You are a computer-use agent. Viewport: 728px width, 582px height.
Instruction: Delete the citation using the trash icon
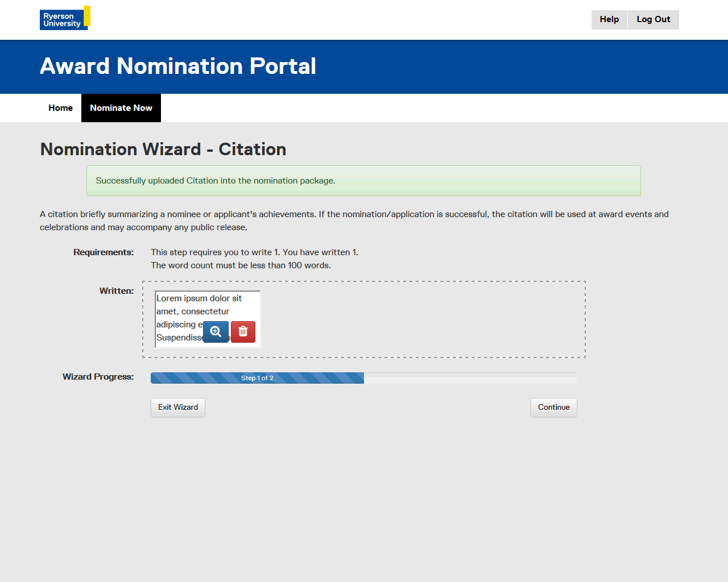(243, 332)
